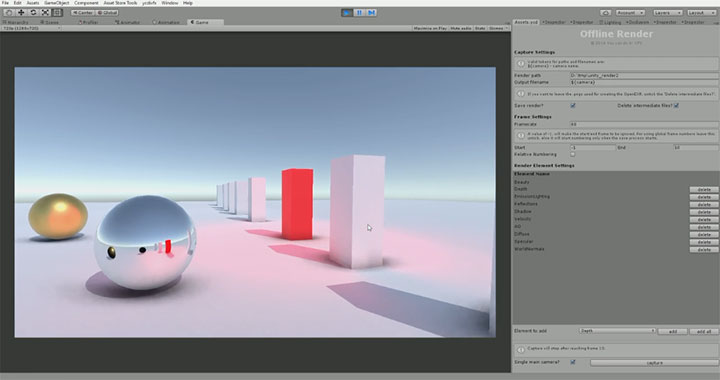Select the Move tool in toolbar

pyautogui.click(x=21, y=12)
